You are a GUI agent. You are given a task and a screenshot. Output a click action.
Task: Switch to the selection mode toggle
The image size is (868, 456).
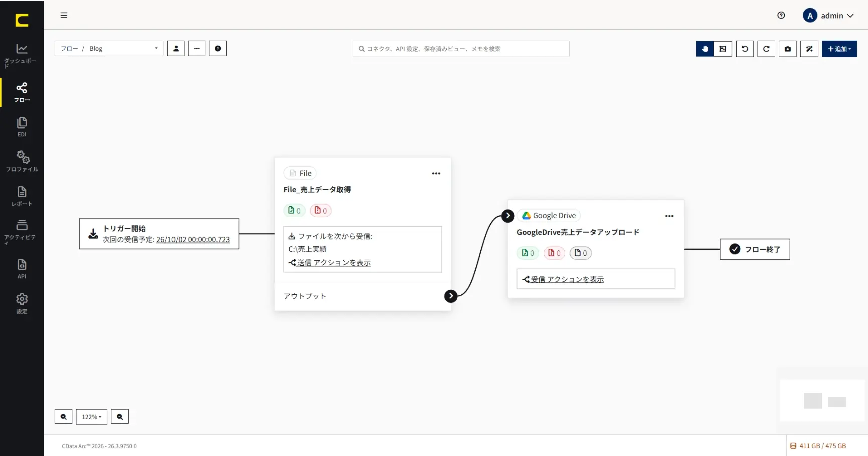pyautogui.click(x=723, y=49)
